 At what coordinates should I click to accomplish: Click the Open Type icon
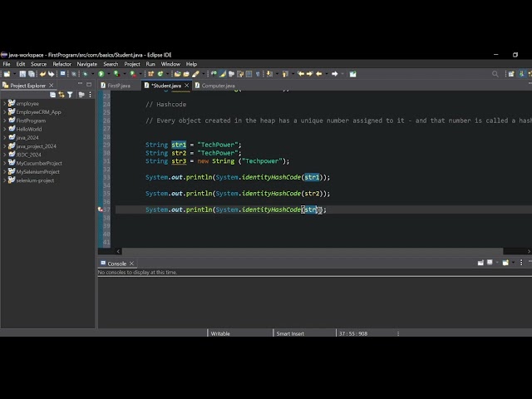pos(177,74)
